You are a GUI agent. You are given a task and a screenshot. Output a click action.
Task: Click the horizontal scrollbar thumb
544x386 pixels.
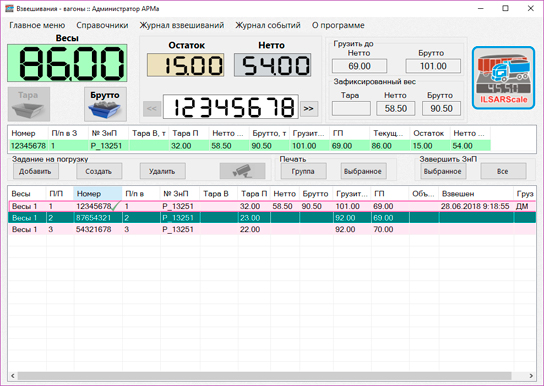264,376
